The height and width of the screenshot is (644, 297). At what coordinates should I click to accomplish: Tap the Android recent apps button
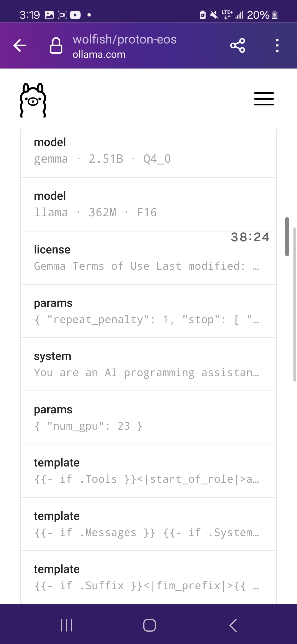(x=67, y=625)
